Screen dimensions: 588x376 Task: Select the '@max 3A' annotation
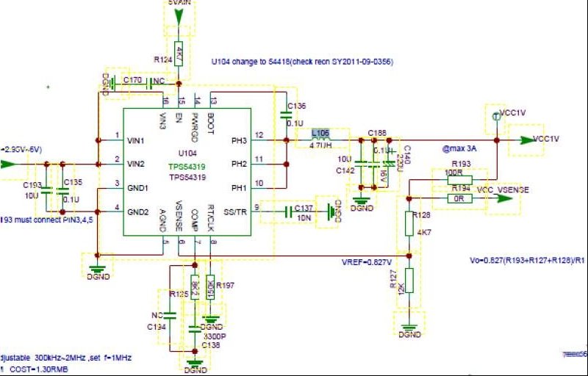[x=459, y=148]
